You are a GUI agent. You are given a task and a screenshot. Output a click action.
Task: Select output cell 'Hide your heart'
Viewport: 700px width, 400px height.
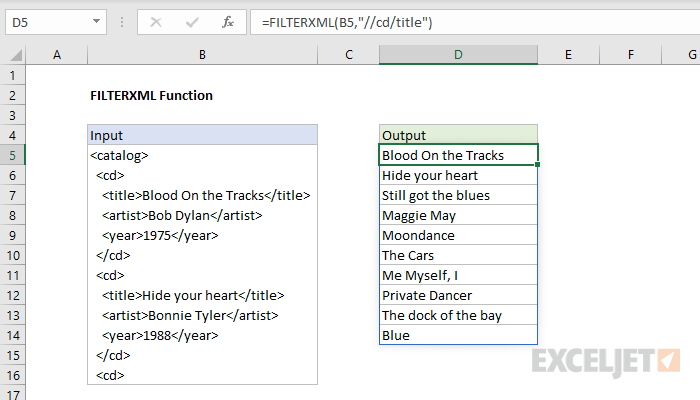[458, 175]
